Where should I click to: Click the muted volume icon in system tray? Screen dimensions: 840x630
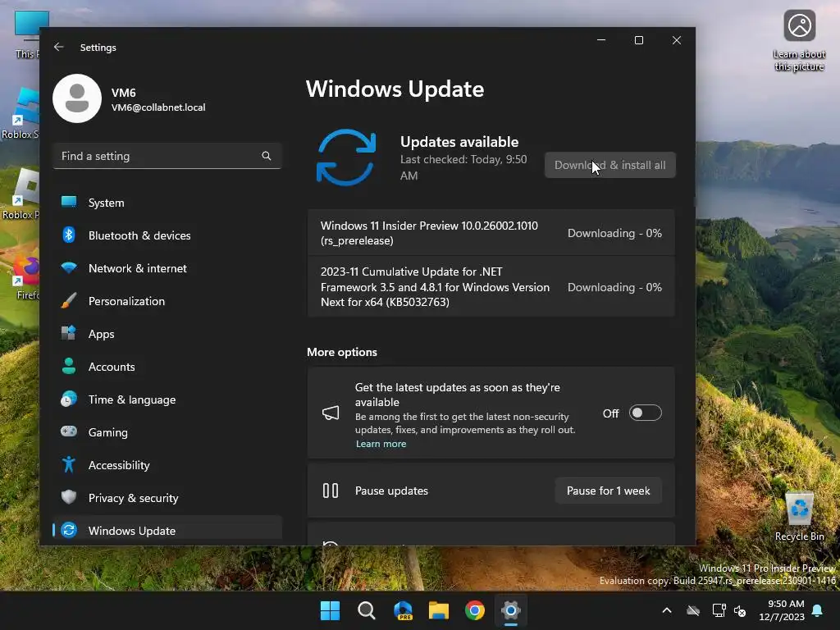coord(741,610)
